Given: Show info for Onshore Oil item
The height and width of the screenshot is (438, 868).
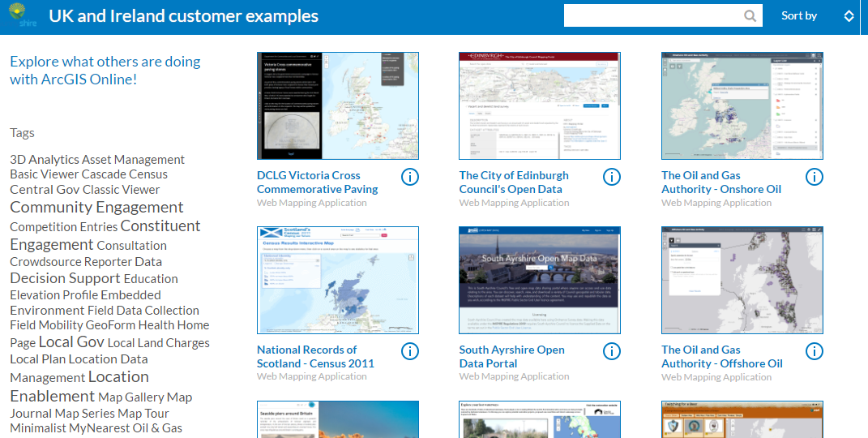Looking at the screenshot, I should click(x=815, y=177).
